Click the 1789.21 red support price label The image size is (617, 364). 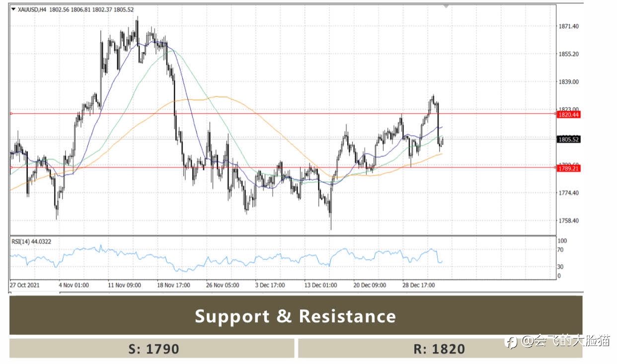(569, 169)
